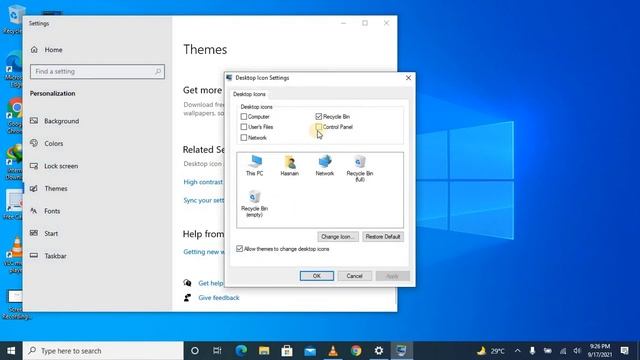Select the This PC icon in preview list
640x360 pixels.
255,165
